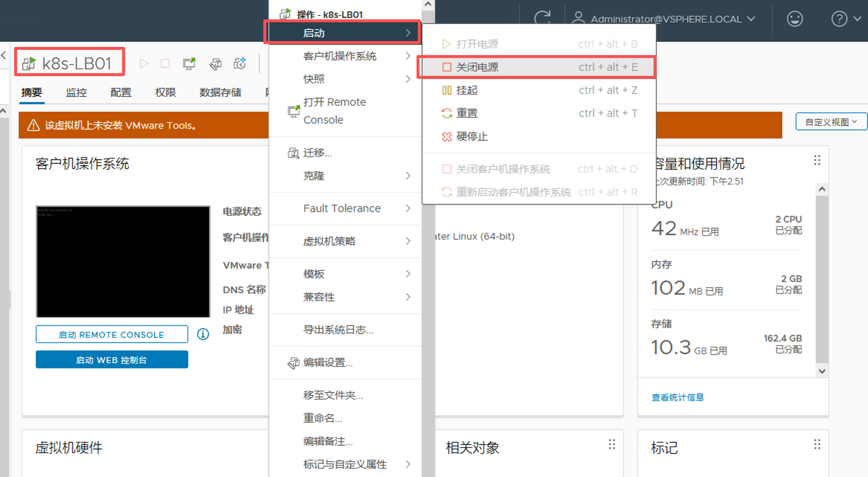
Task: Click the capacity card scrollbar down arrow
Action: [822, 371]
